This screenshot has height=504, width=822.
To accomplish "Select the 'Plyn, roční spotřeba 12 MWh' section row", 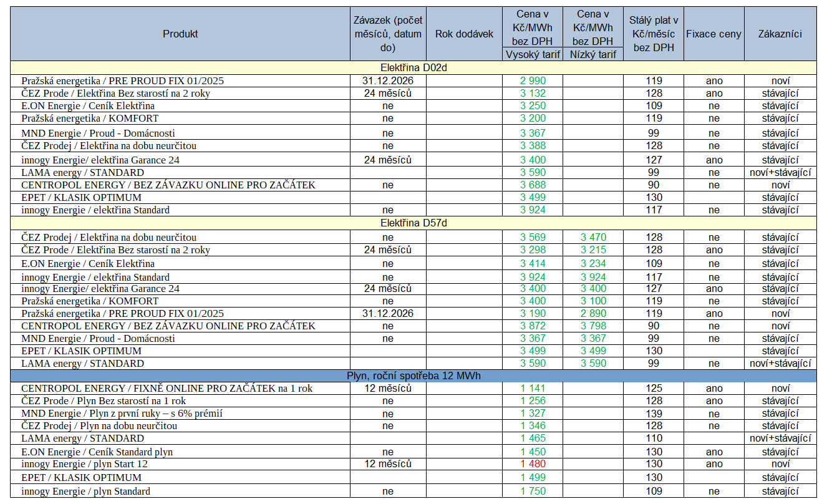I will click(x=413, y=376).
